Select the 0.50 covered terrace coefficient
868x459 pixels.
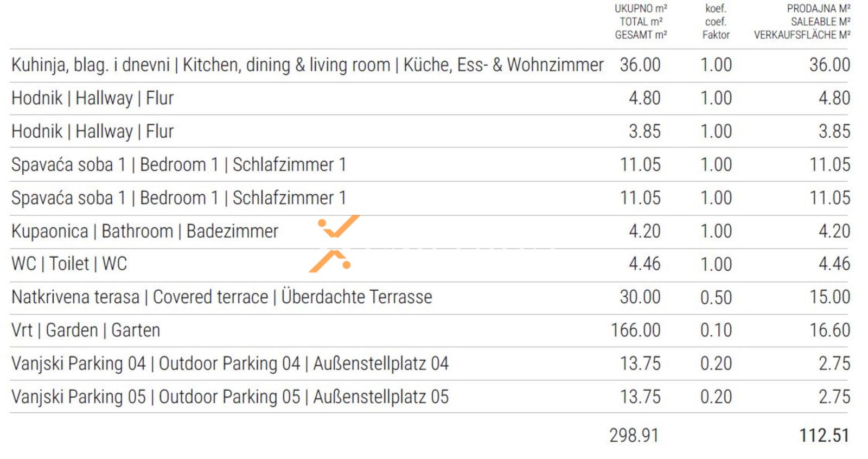point(716,298)
